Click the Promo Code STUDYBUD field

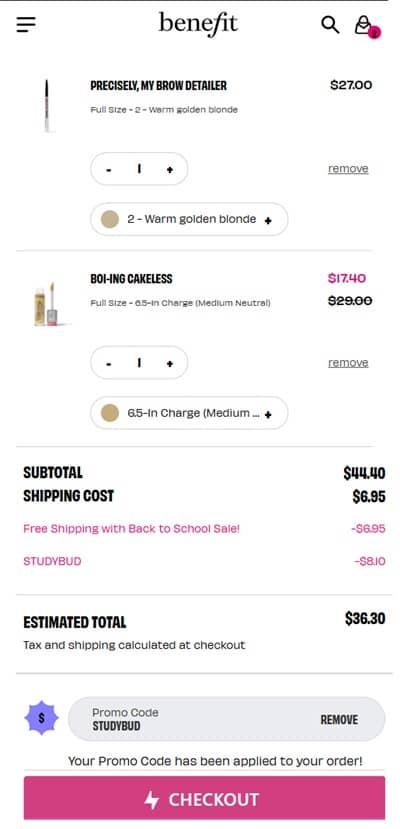click(227, 719)
